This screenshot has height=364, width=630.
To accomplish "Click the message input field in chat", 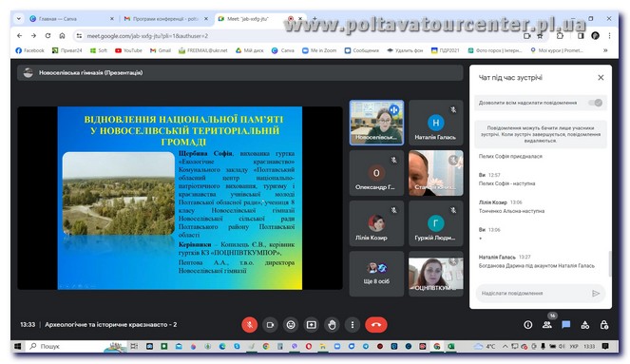I will coord(535,294).
